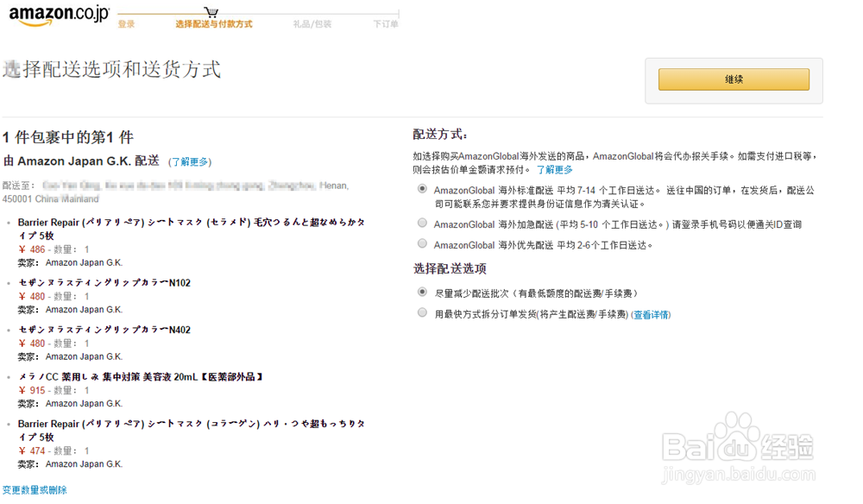
Task: Click the shopping cart progress icon
Action: click(211, 12)
